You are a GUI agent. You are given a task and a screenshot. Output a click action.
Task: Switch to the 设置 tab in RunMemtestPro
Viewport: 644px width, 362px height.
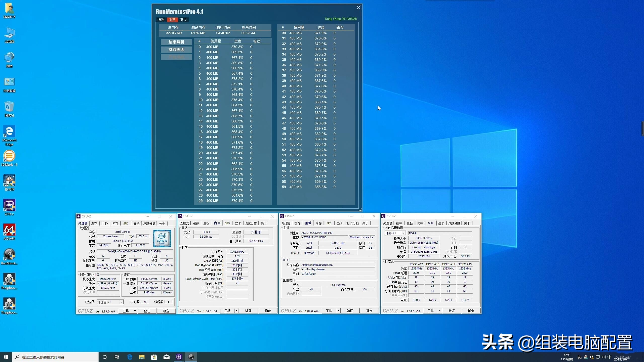point(161,19)
